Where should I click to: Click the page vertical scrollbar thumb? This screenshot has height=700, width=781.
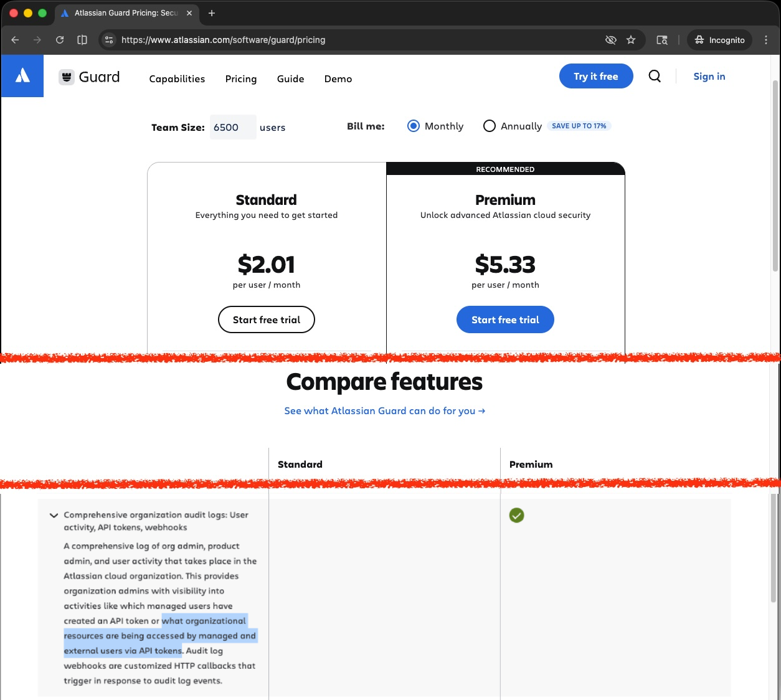(775, 176)
